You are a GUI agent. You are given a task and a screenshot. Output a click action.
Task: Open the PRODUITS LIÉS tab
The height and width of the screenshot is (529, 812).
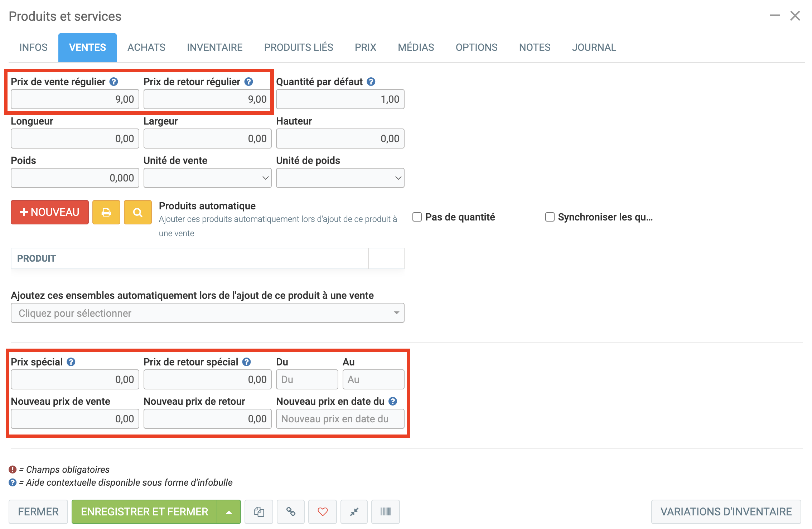click(298, 47)
